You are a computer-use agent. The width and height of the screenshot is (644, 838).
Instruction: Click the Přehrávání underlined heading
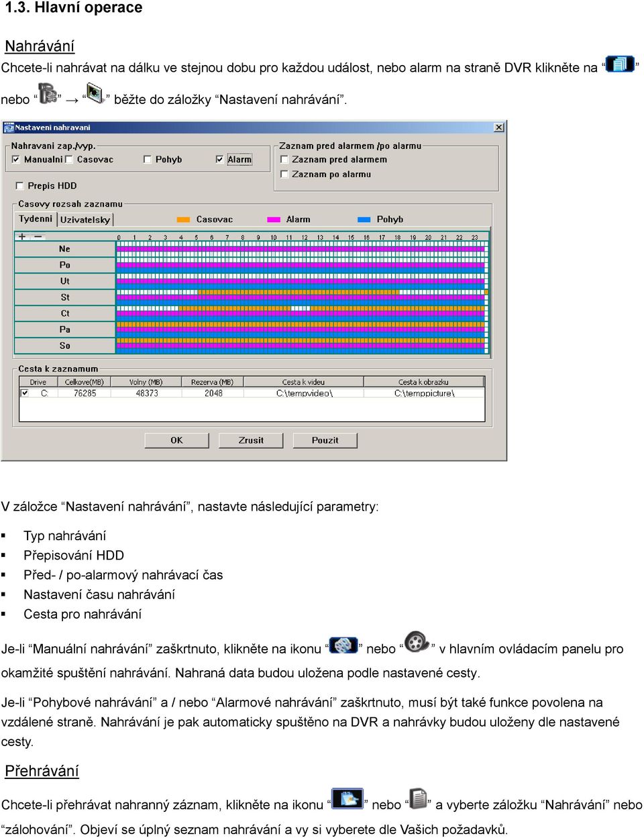click(42, 771)
